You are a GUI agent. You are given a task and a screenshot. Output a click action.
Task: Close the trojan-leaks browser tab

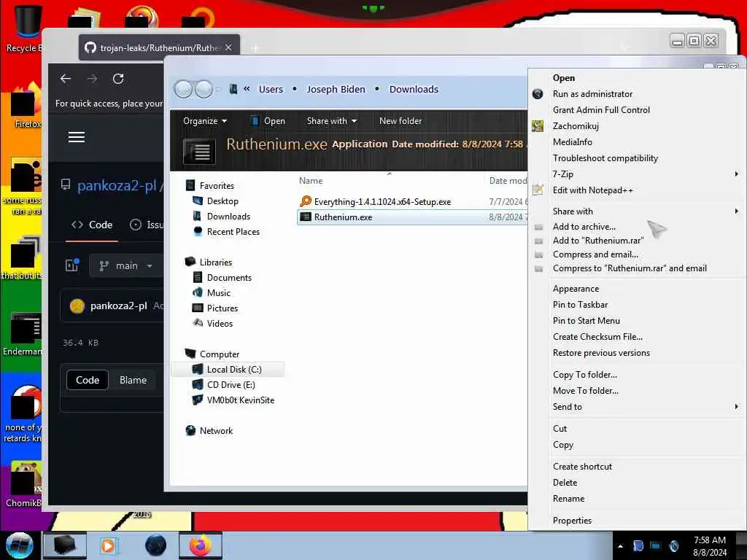228,47
